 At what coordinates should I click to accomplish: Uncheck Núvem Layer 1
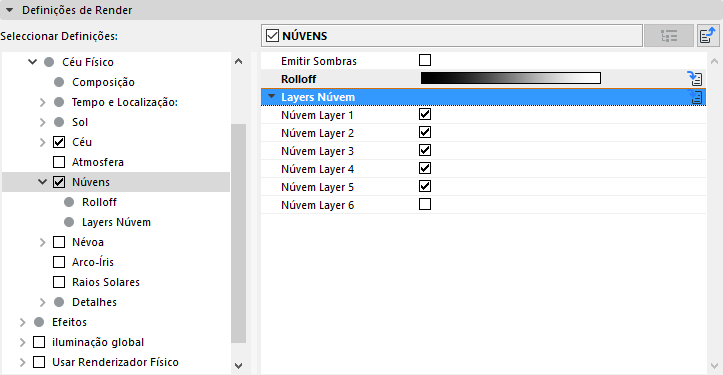(425, 114)
